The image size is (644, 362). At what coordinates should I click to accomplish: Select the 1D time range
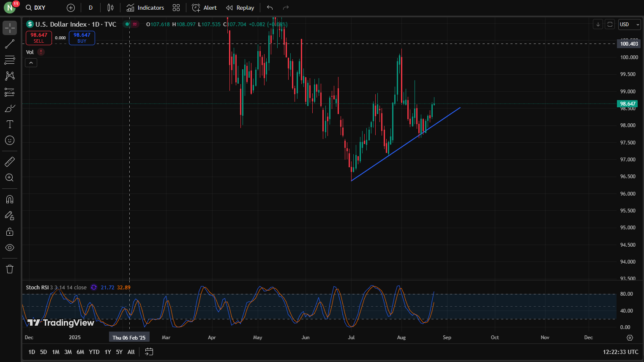[x=32, y=352]
